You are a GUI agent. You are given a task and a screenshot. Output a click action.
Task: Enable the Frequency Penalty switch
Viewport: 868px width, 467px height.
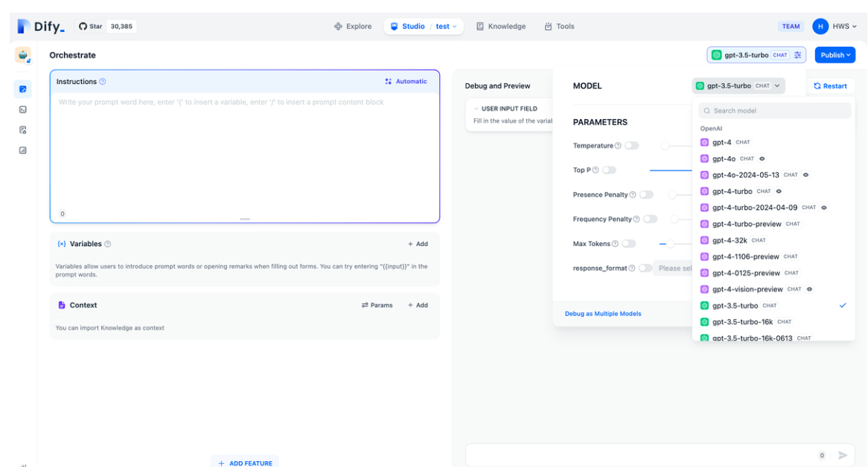pyautogui.click(x=650, y=219)
